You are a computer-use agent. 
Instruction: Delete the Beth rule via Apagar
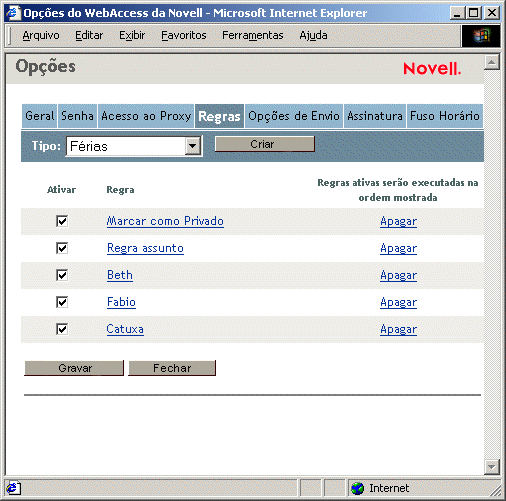(x=398, y=276)
